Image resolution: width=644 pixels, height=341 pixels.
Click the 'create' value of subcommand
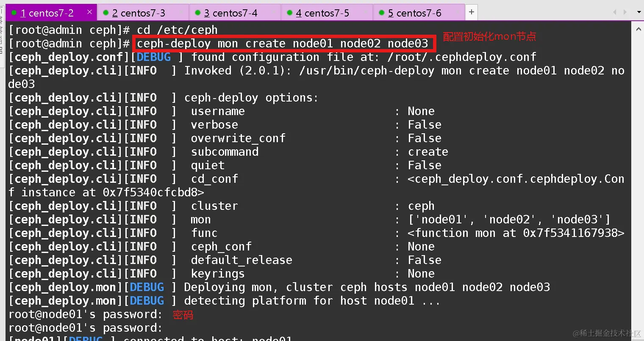[x=428, y=152]
